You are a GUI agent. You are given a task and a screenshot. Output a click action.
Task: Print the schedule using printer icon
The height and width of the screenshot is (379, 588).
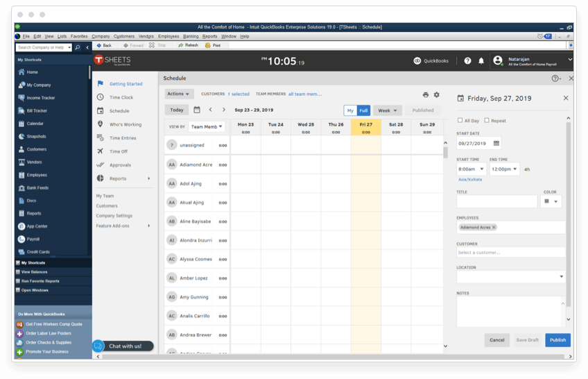coord(426,94)
